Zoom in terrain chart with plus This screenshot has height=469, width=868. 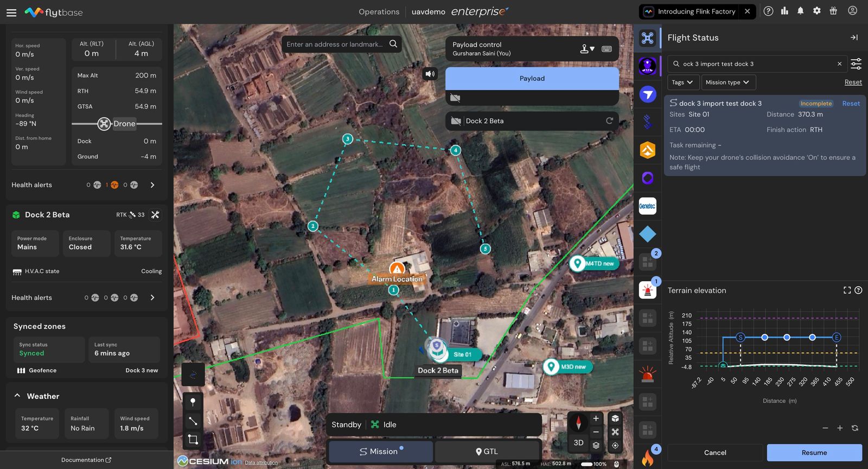[840, 428]
